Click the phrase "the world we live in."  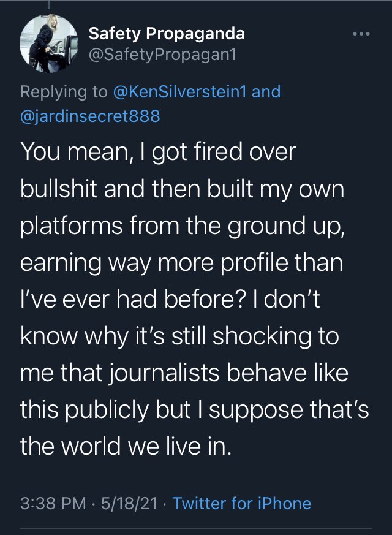pyautogui.click(x=126, y=447)
